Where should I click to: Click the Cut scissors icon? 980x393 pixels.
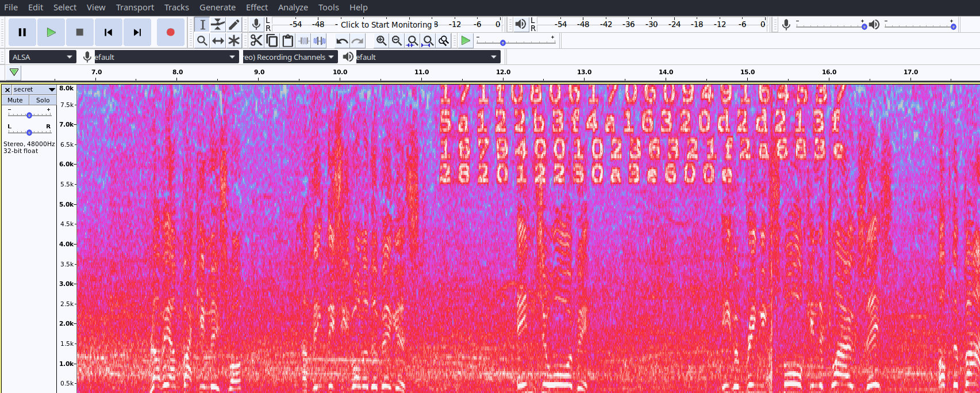tap(256, 41)
